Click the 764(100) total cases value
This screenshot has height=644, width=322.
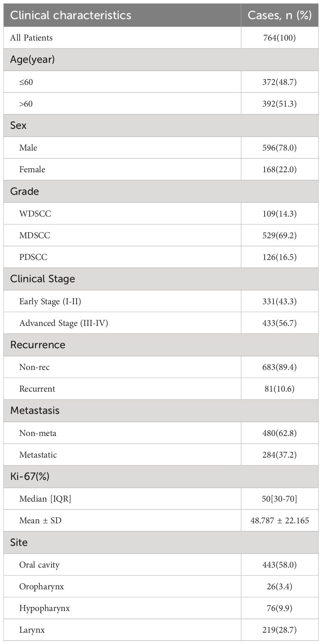pyautogui.click(x=279, y=38)
